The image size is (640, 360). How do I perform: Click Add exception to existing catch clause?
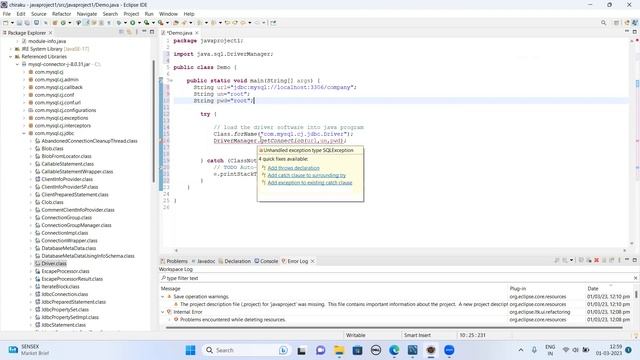point(310,183)
